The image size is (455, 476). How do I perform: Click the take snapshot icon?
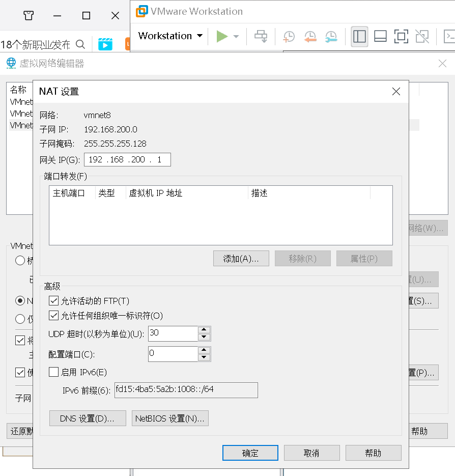click(x=289, y=37)
